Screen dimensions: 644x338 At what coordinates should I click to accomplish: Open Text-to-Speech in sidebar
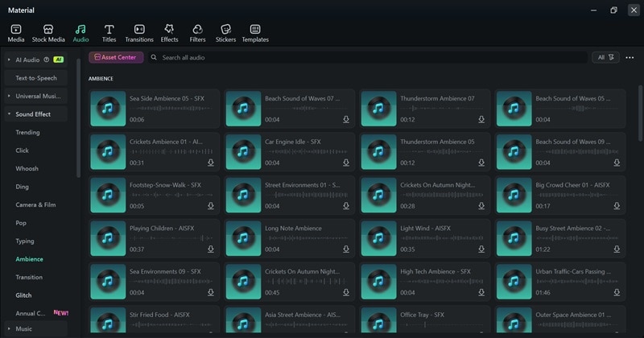pos(36,78)
